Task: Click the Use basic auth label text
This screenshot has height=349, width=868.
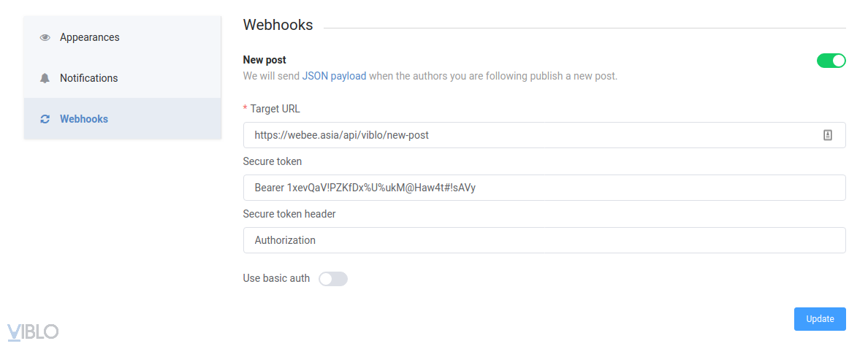Action: (276, 278)
